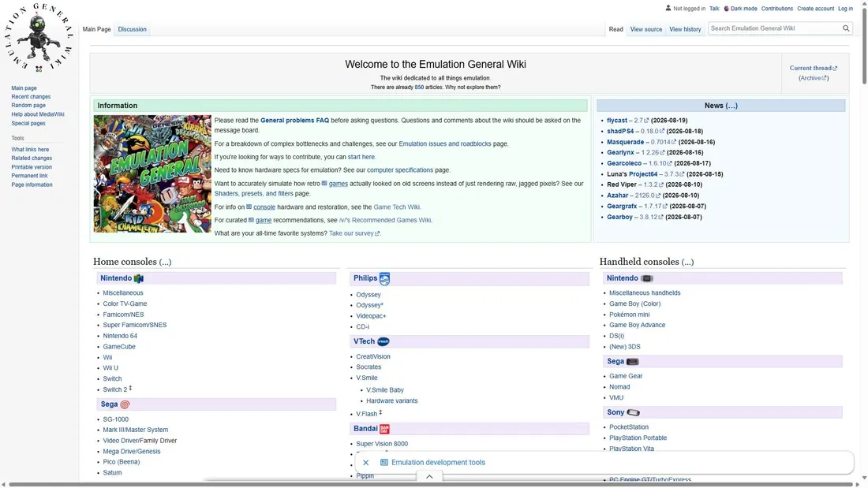
Task: Open Emulation issues and roadblocks page
Action: (445, 143)
